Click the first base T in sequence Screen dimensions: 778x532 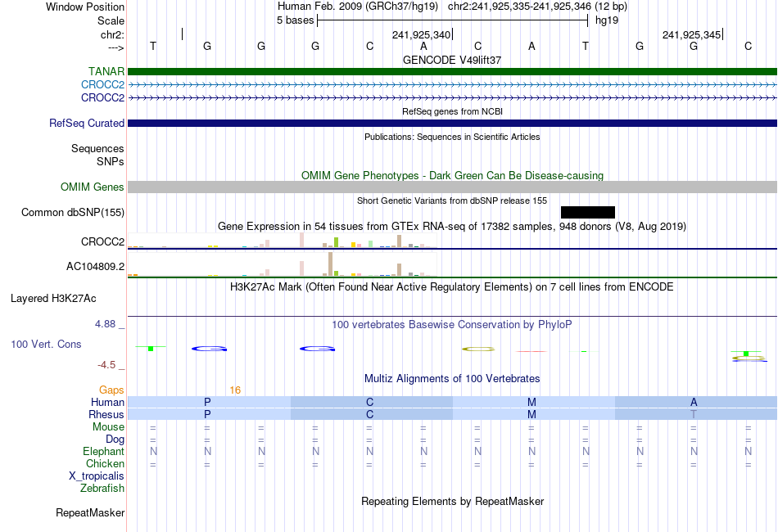click(153, 46)
